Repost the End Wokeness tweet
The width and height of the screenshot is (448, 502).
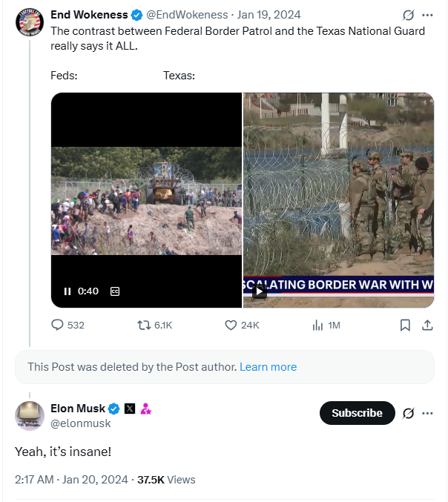(145, 325)
